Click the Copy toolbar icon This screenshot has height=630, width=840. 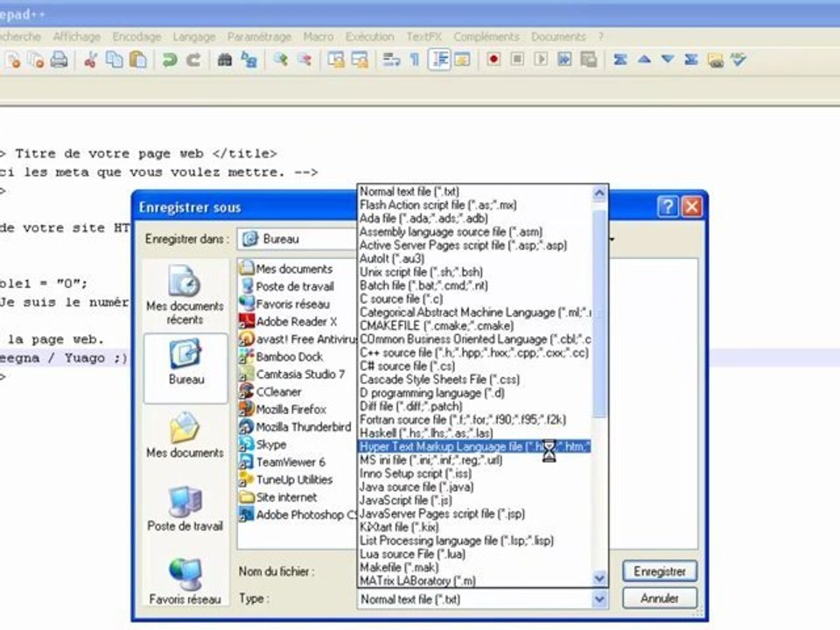pos(114,59)
